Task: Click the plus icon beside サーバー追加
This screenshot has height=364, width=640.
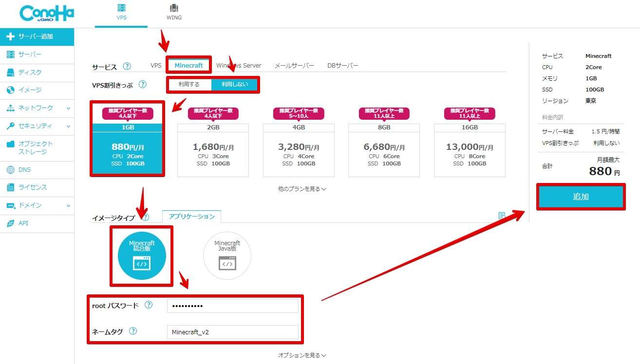Action: (x=10, y=36)
